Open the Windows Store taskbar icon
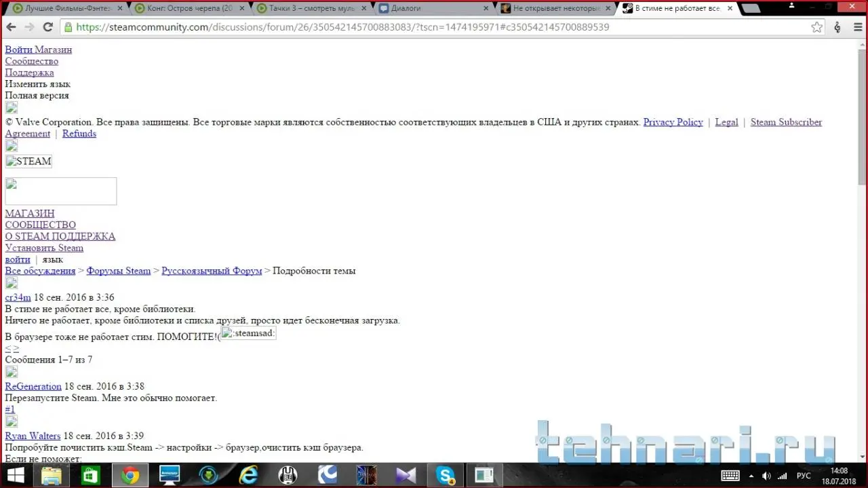This screenshot has height=488, width=868. (x=90, y=475)
